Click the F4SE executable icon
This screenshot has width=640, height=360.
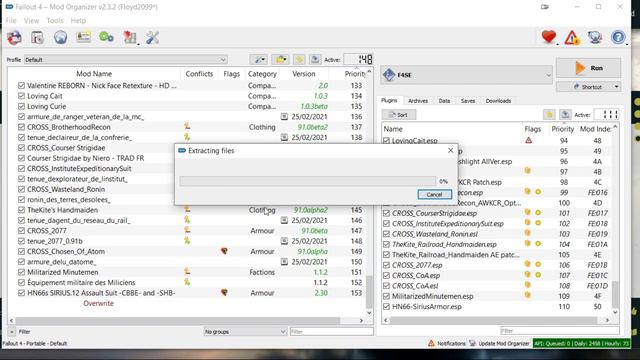point(389,75)
